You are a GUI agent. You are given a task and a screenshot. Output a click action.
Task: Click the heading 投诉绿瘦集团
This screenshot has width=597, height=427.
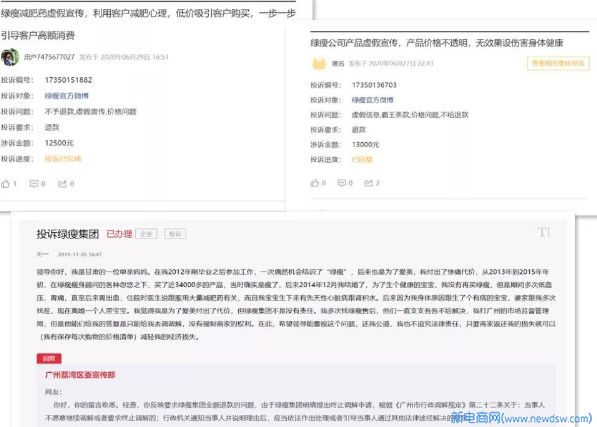click(x=68, y=234)
